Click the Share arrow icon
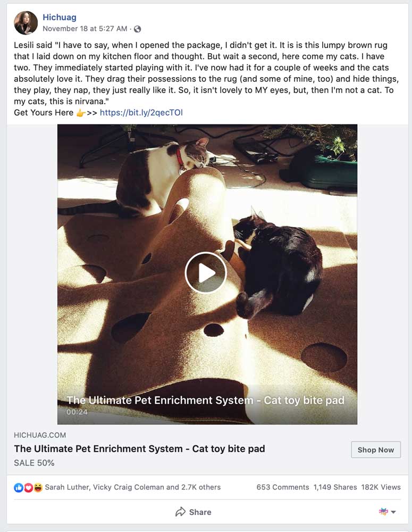 [x=180, y=512]
